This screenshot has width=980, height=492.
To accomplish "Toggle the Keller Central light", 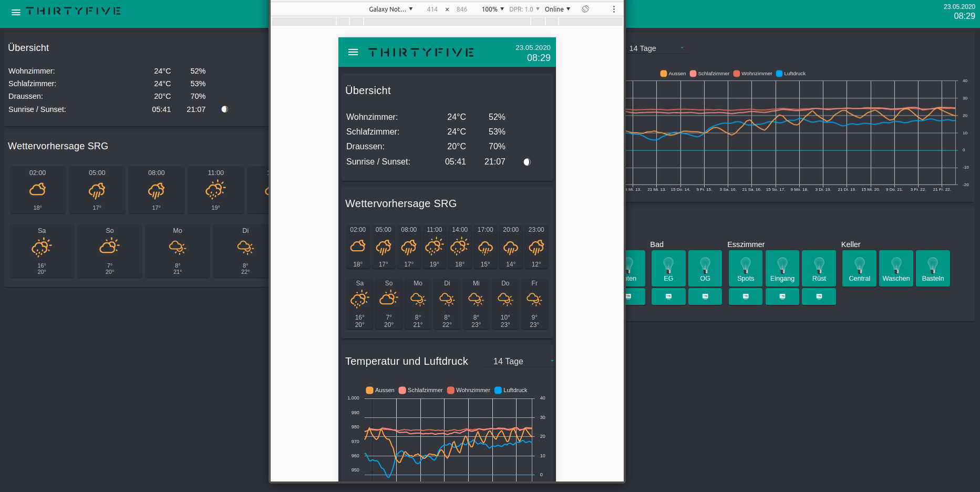I will [x=860, y=269].
